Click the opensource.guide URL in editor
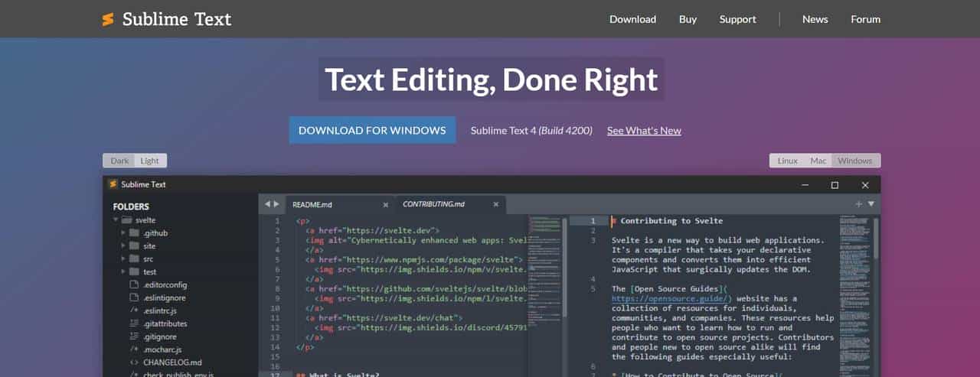The width and height of the screenshot is (980, 377). (x=671, y=298)
